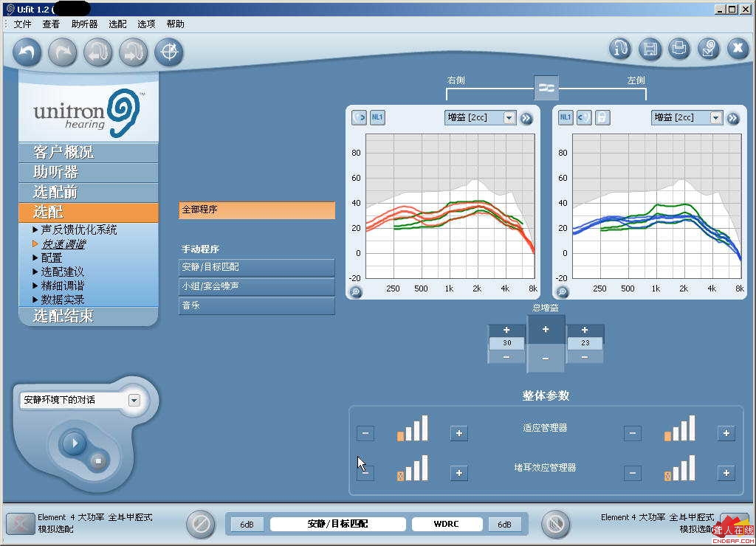Screen dimensions: 756x546
Task: Play the sound sample
Action: (x=73, y=443)
